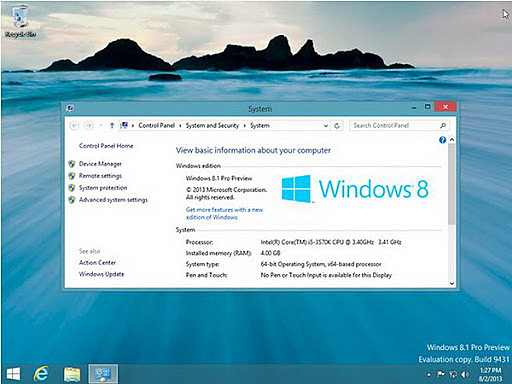Screen dimensions: 512x384
Task: Go forward using the Forward arrow
Action: click(x=89, y=125)
